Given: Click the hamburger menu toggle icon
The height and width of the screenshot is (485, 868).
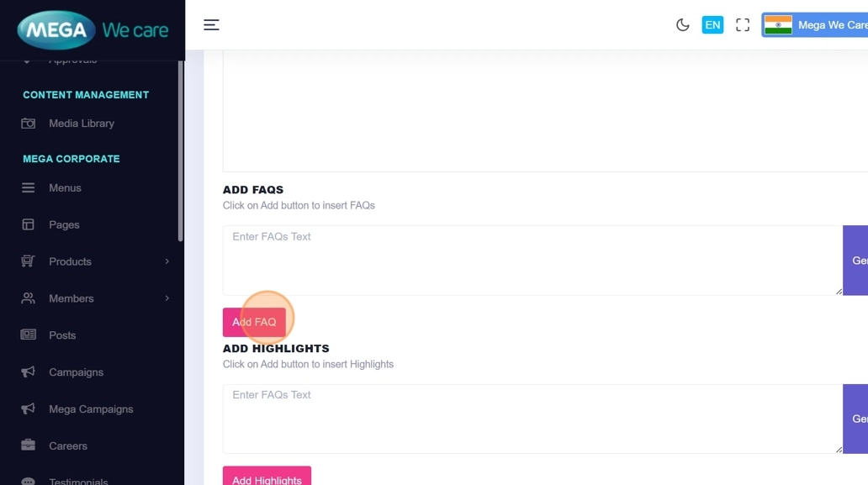Looking at the screenshot, I should click(211, 25).
